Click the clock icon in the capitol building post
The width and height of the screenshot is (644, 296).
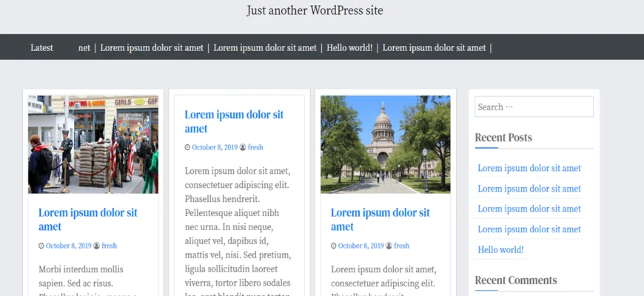click(x=334, y=246)
